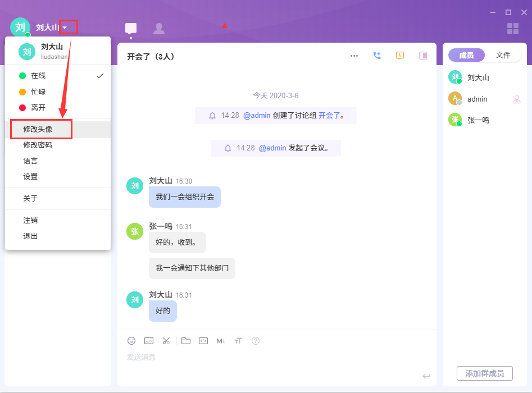Select 修改头像 menu item

[x=38, y=129]
